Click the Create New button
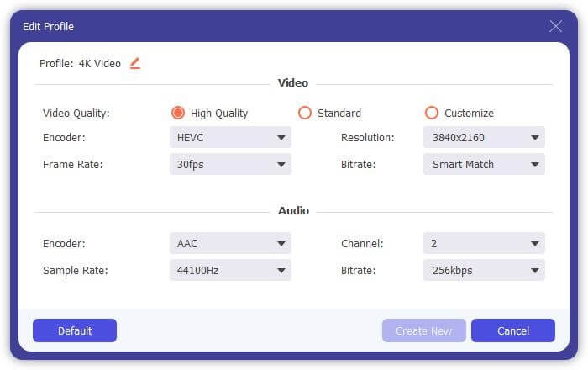The height and width of the screenshot is (370, 588). click(x=423, y=330)
